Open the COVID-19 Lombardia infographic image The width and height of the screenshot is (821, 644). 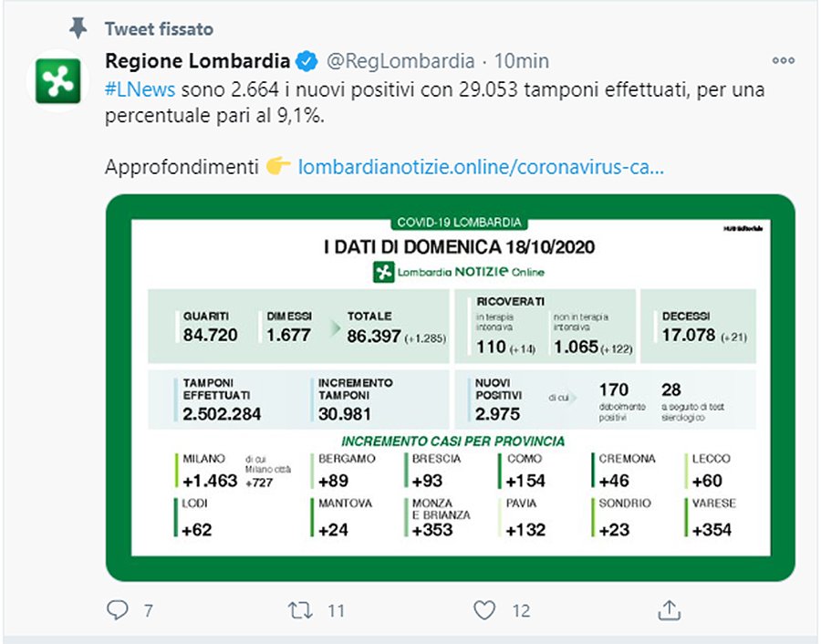point(451,388)
